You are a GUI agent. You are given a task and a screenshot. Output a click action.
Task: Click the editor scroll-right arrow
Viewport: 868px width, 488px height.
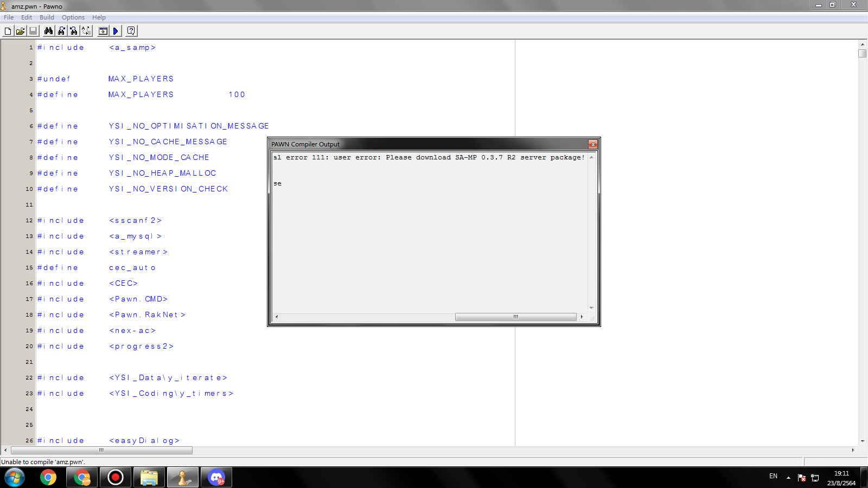click(853, 450)
